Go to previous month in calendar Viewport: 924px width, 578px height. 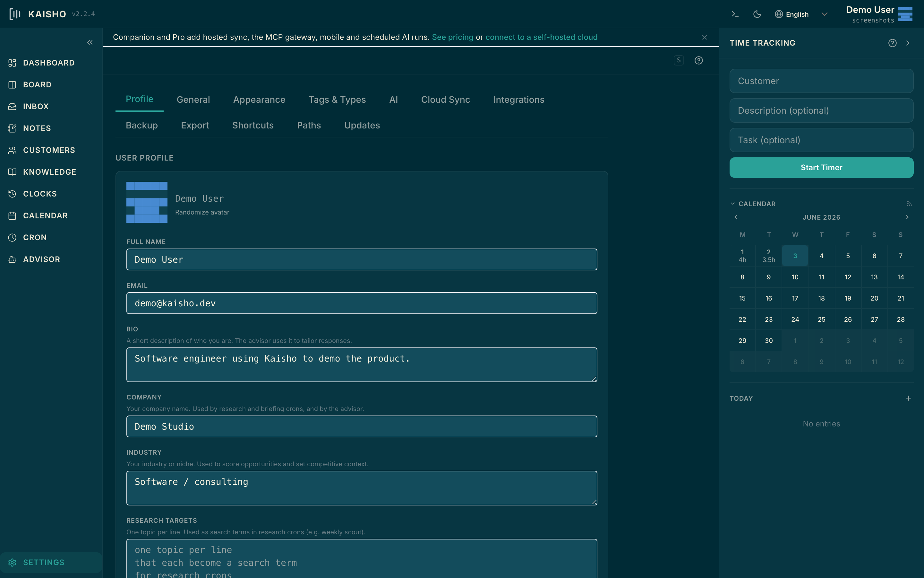736,217
